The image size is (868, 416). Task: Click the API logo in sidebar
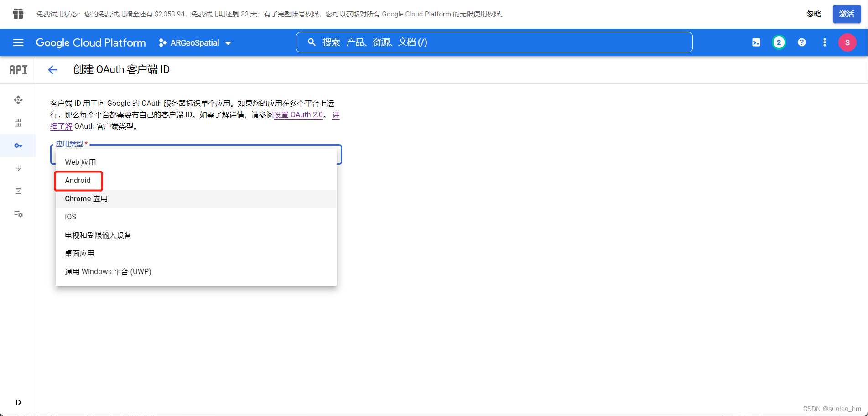18,70
